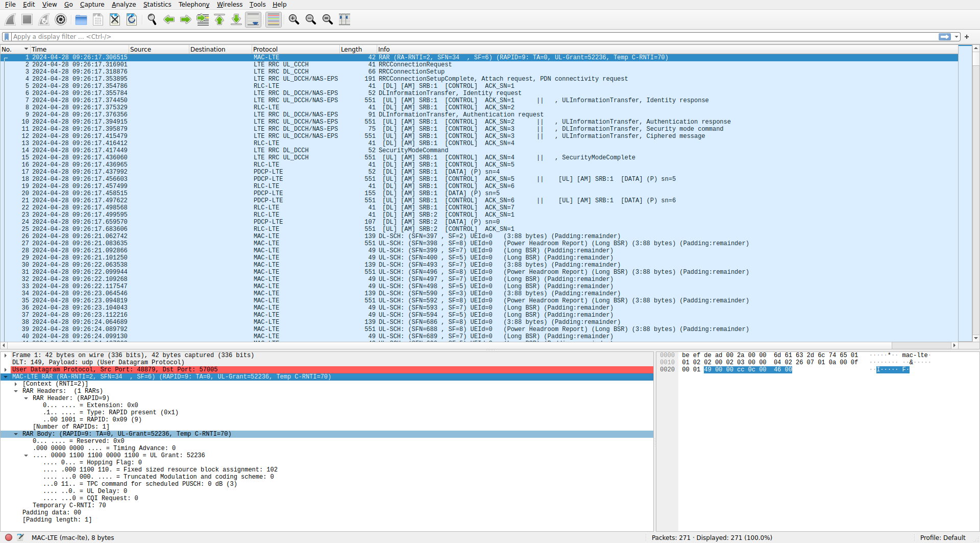The height and width of the screenshot is (543, 980).
Task: Open the Telephony menu
Action: click(x=194, y=5)
